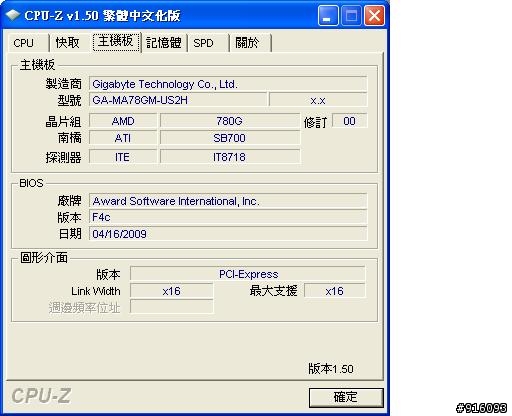The image size is (512, 416).
Task: Click the 廠牌 label in BIOS group
Action: tap(69, 201)
